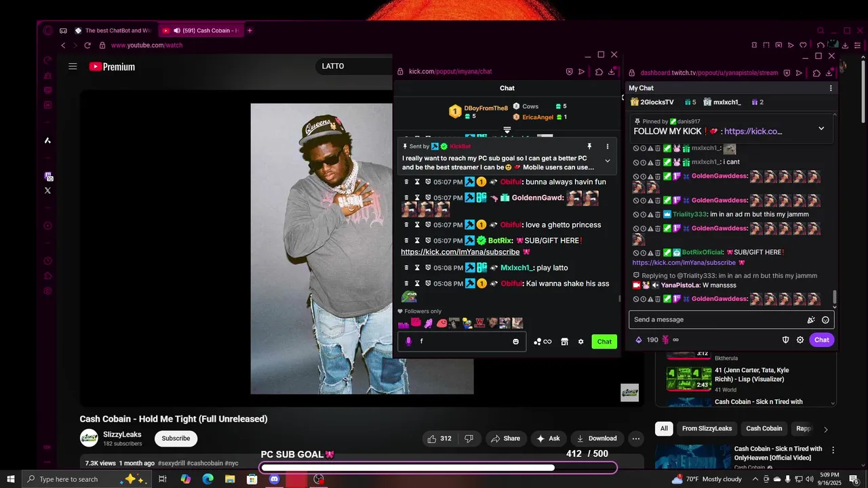Image resolution: width=868 pixels, height=488 pixels.
Task: Unpin the KickBot pinned message
Action: [589, 146]
